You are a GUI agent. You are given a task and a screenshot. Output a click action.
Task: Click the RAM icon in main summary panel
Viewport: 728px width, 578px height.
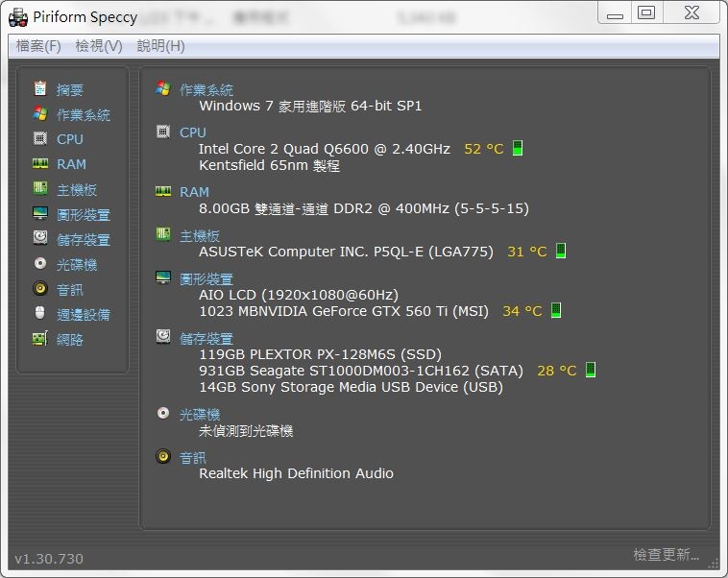pos(163,191)
